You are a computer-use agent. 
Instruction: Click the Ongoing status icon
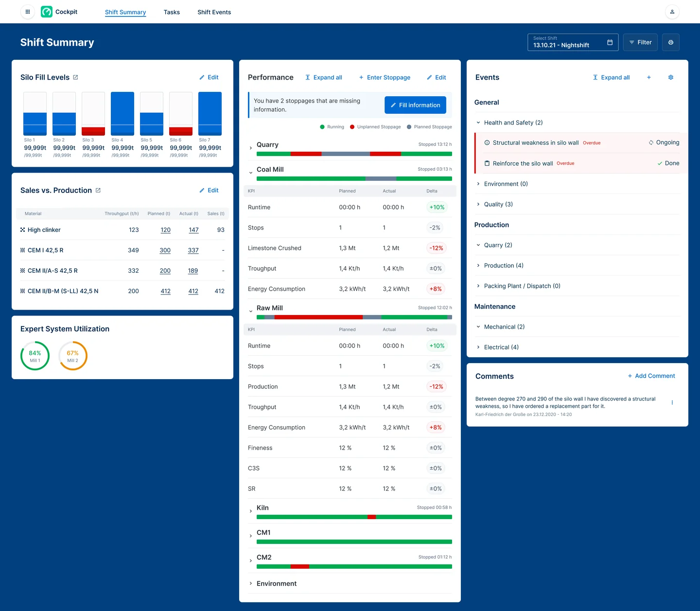pos(651,142)
